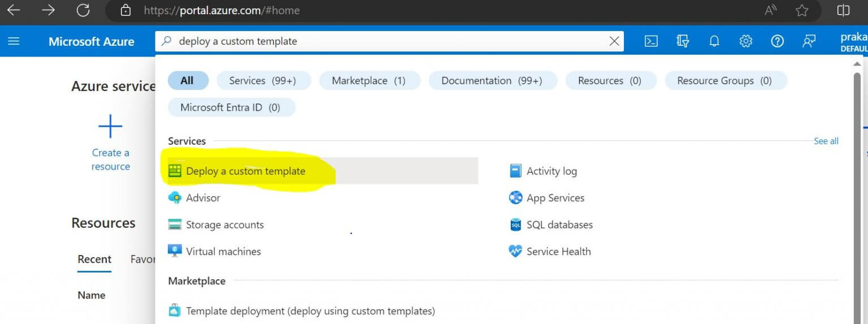The width and height of the screenshot is (868, 324).
Task: Select the Resource Groups filter pill
Action: [x=724, y=81]
